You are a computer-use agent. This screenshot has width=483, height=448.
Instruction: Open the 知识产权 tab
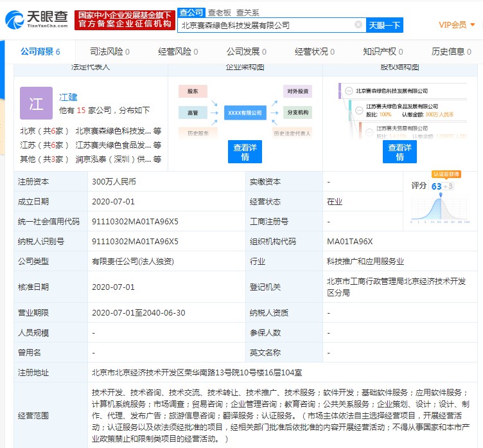(383, 51)
